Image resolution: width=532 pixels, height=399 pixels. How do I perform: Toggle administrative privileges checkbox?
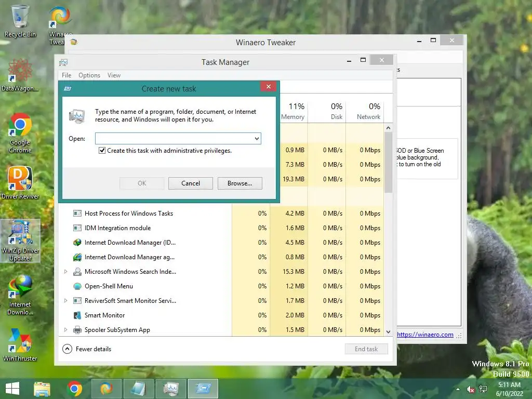[x=102, y=150]
